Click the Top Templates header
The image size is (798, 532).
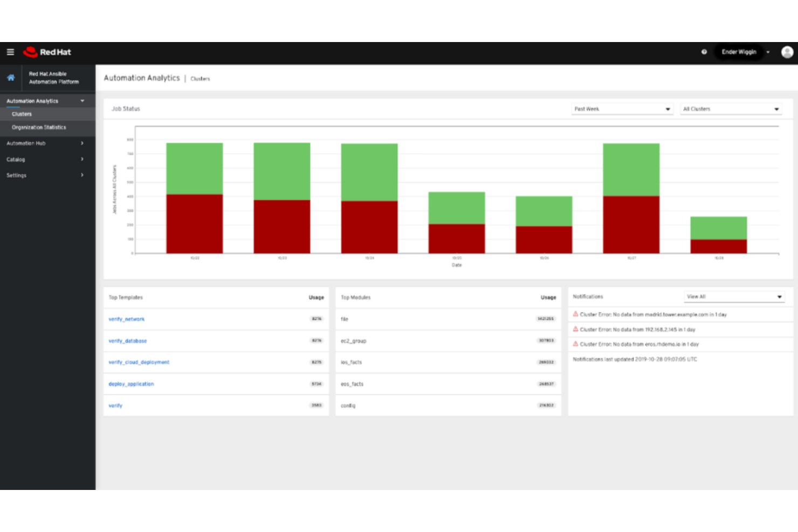(126, 298)
